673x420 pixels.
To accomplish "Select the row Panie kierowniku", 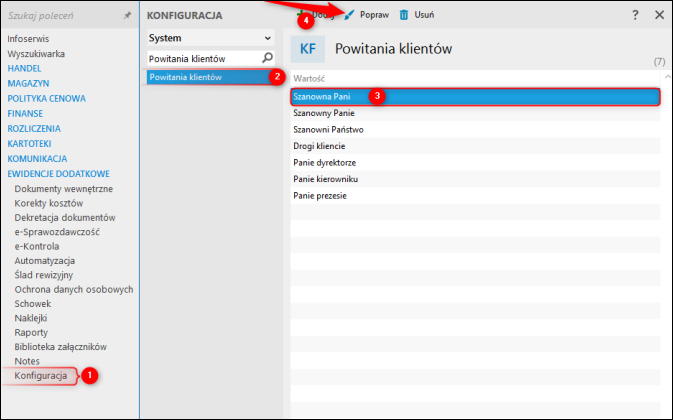I will [475, 179].
